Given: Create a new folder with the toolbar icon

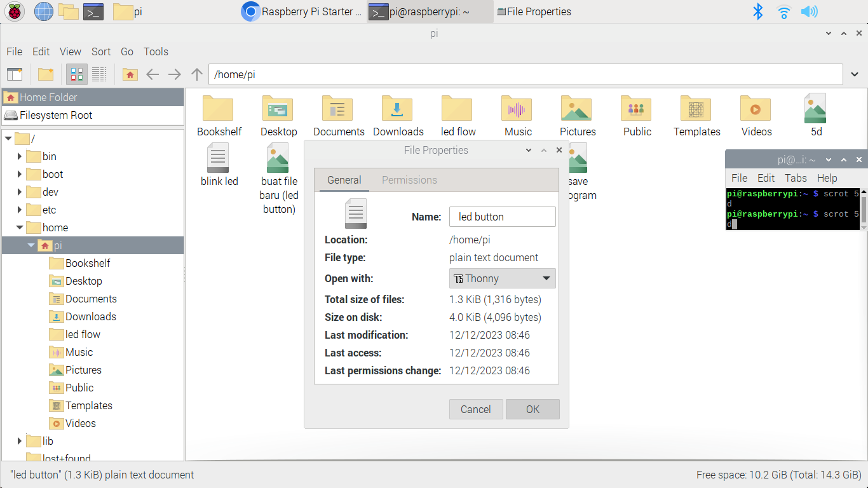Looking at the screenshot, I should [x=46, y=74].
